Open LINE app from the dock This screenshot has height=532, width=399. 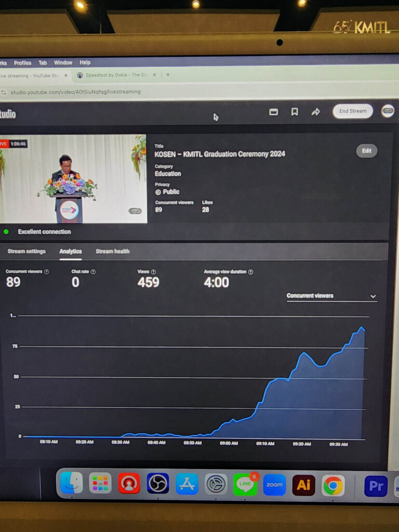[245, 485]
